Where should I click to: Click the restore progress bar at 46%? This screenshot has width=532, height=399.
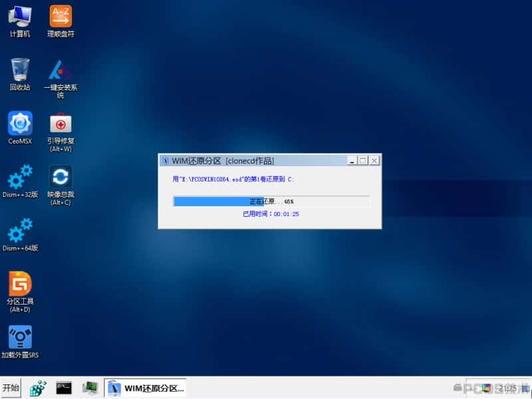click(271, 201)
